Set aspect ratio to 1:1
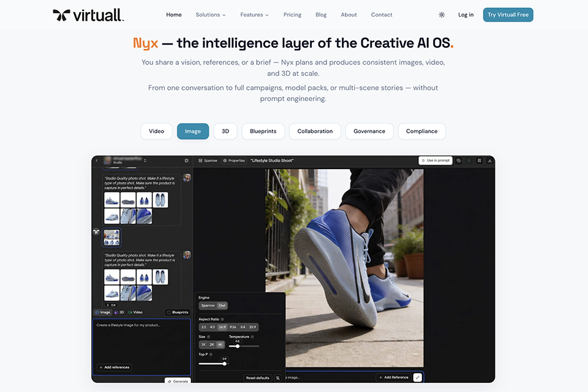 [x=203, y=327]
